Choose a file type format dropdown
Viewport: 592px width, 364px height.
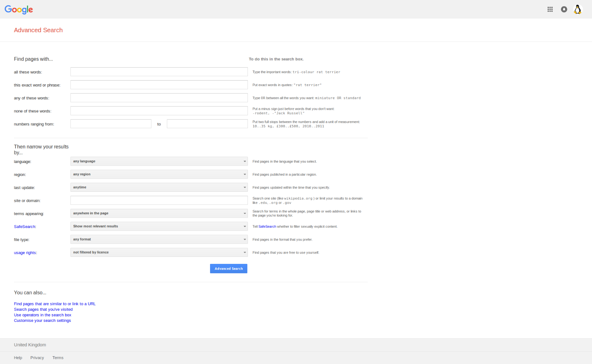159,239
